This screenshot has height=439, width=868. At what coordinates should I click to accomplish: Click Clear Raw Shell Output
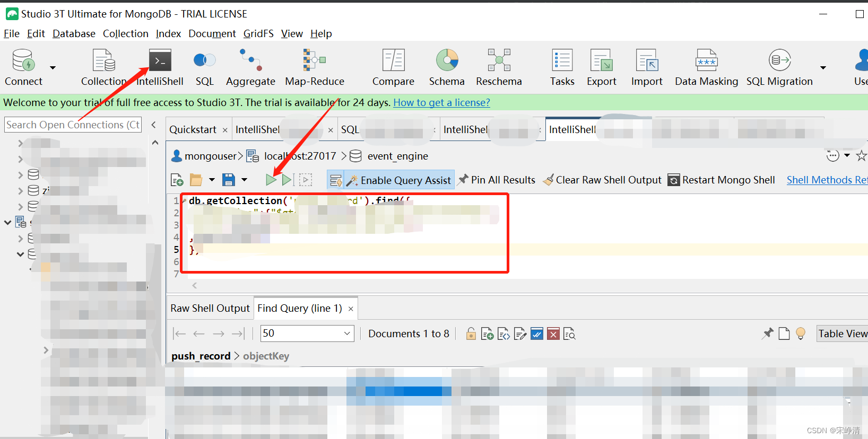coord(602,180)
